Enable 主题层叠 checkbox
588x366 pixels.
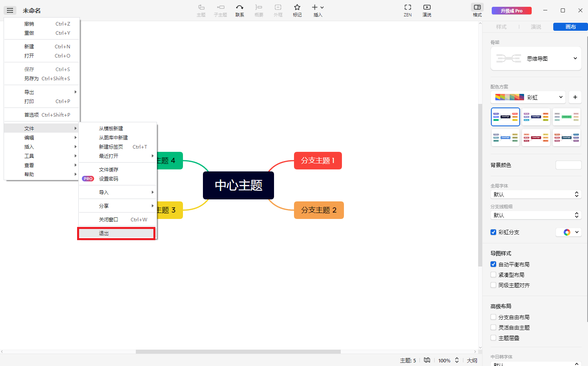click(493, 338)
